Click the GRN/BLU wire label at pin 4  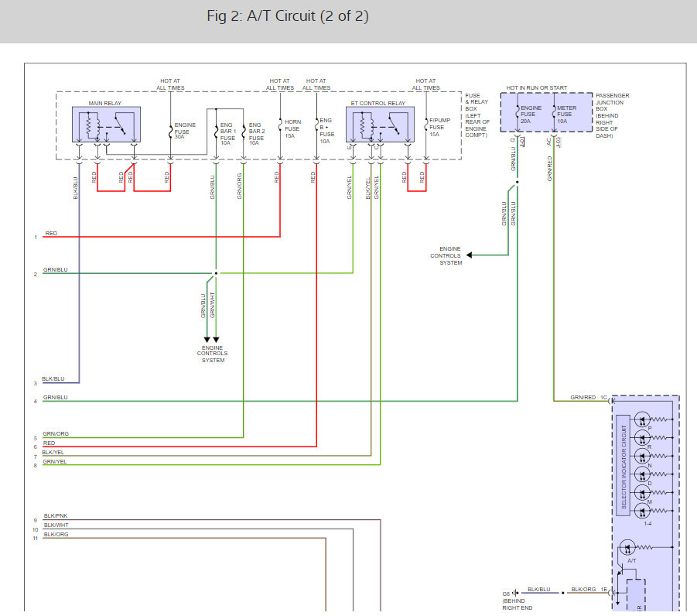[x=56, y=397]
